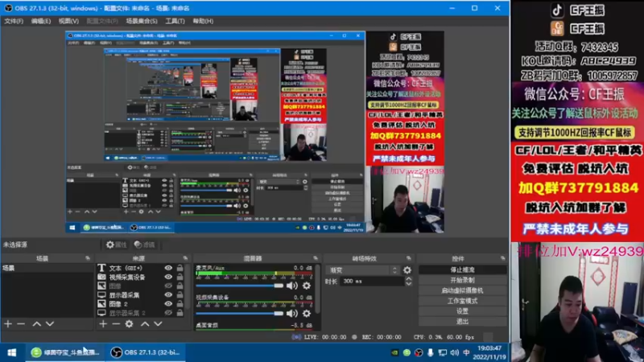Remove selected source with minus icon

click(116, 324)
